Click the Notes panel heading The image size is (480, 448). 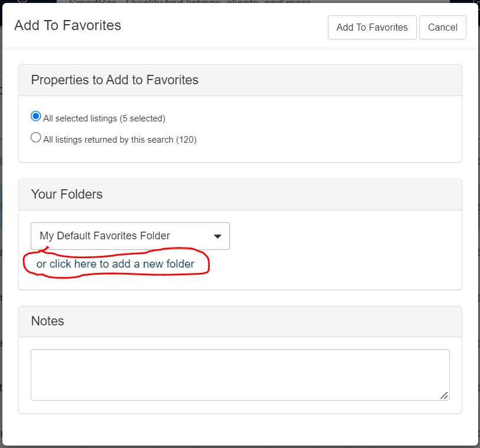tap(48, 321)
